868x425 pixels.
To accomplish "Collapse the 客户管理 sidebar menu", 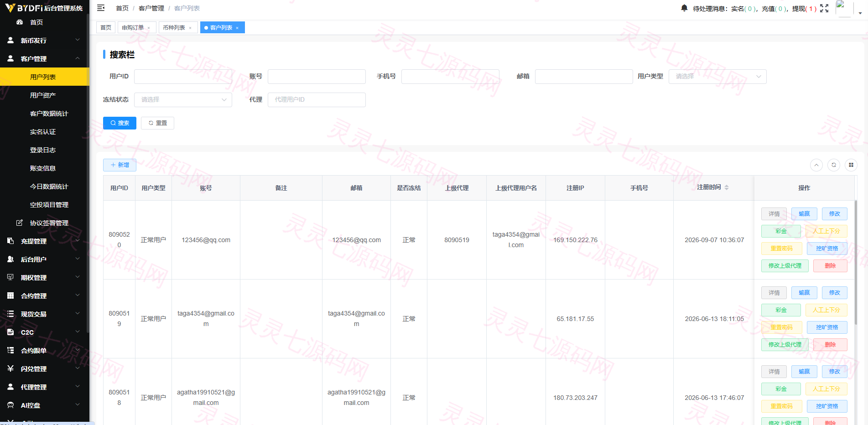I will coord(45,58).
